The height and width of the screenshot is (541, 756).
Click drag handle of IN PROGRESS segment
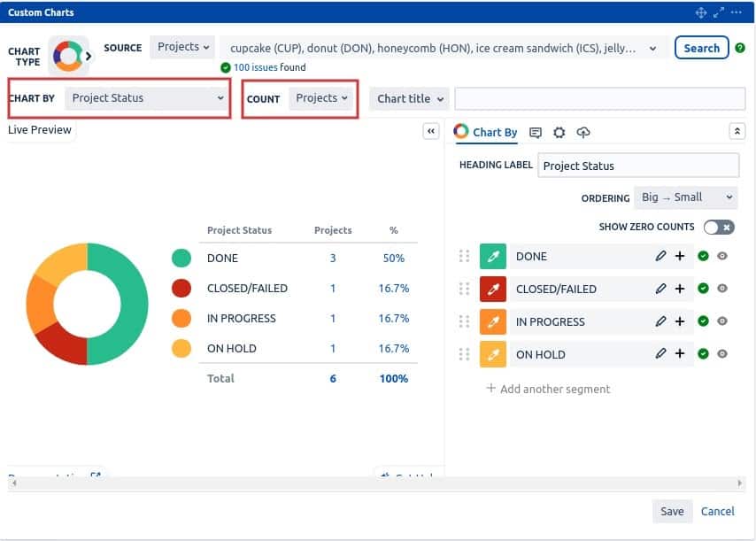tap(464, 321)
